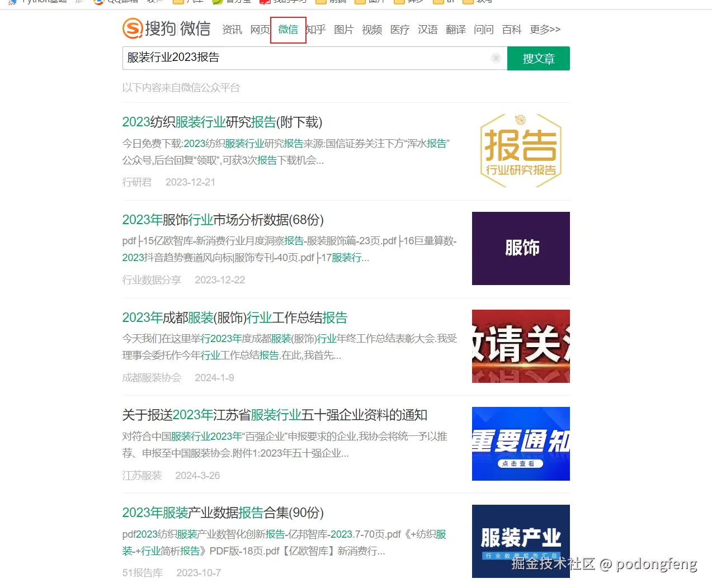Open the 百科 tab

point(512,30)
